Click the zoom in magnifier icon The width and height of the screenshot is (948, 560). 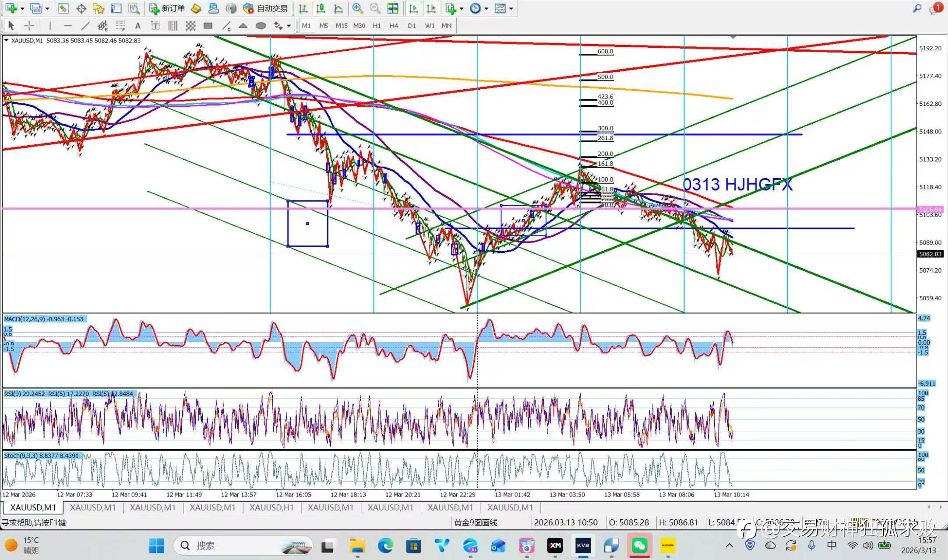pyautogui.click(x=357, y=8)
